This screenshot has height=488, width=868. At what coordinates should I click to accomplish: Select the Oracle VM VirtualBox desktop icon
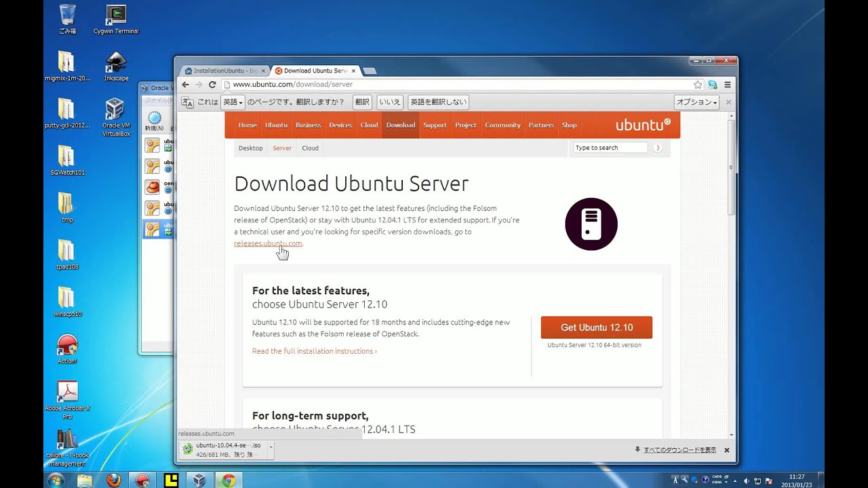point(116,118)
